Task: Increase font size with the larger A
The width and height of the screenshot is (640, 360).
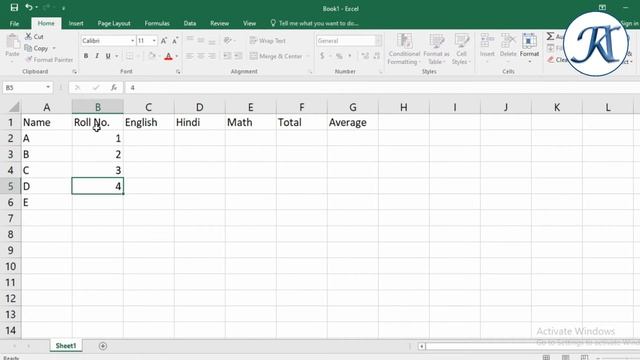Action: [x=164, y=41]
